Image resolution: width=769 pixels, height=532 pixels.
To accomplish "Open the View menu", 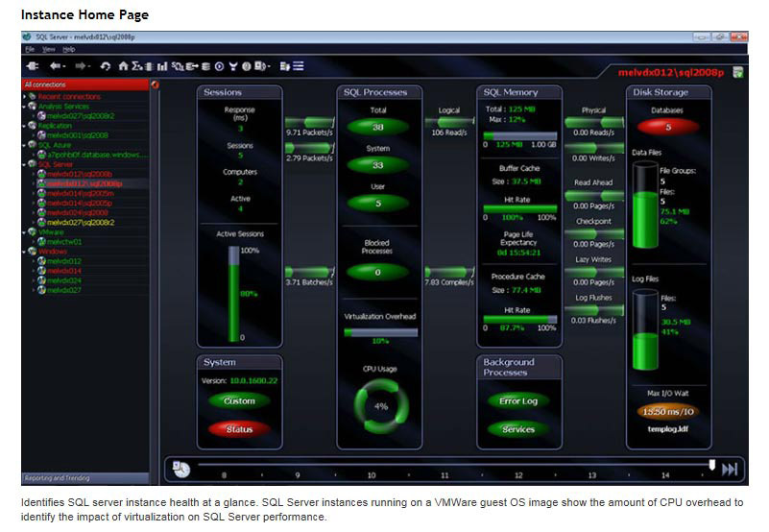I will (49, 49).
